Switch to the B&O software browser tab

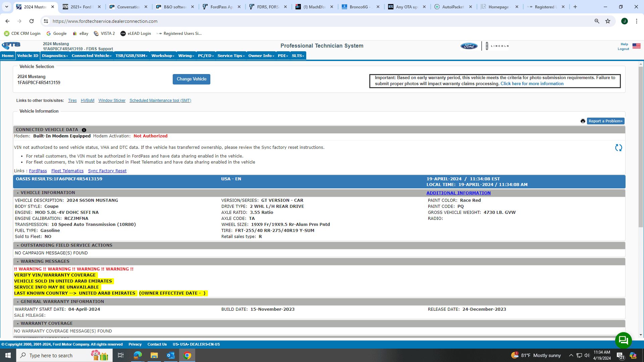click(x=175, y=7)
